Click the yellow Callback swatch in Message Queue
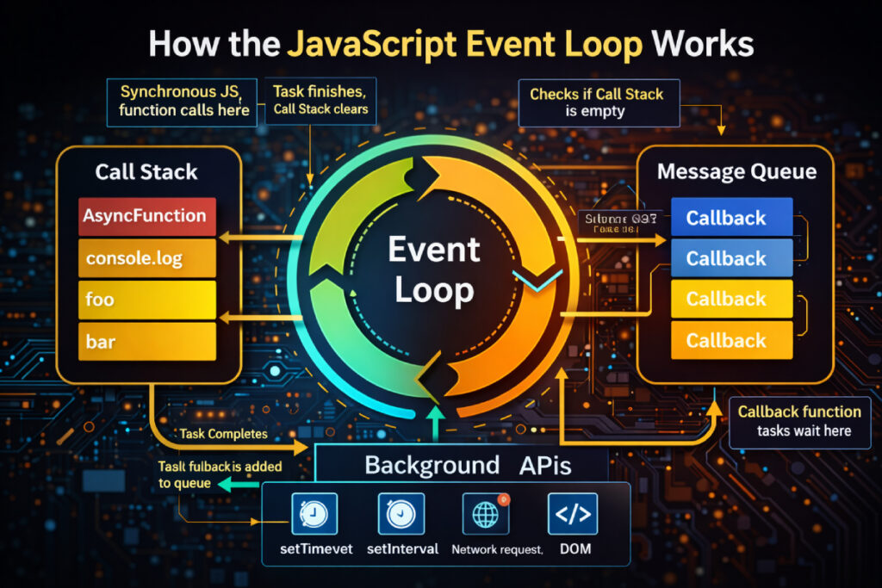The image size is (882, 588). point(731,299)
